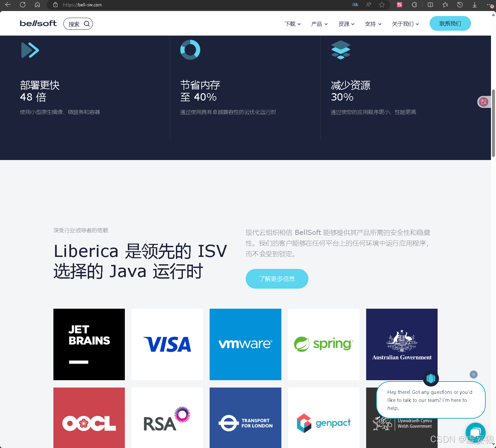Open the vmware logo tile
496x448 pixels.
click(245, 344)
